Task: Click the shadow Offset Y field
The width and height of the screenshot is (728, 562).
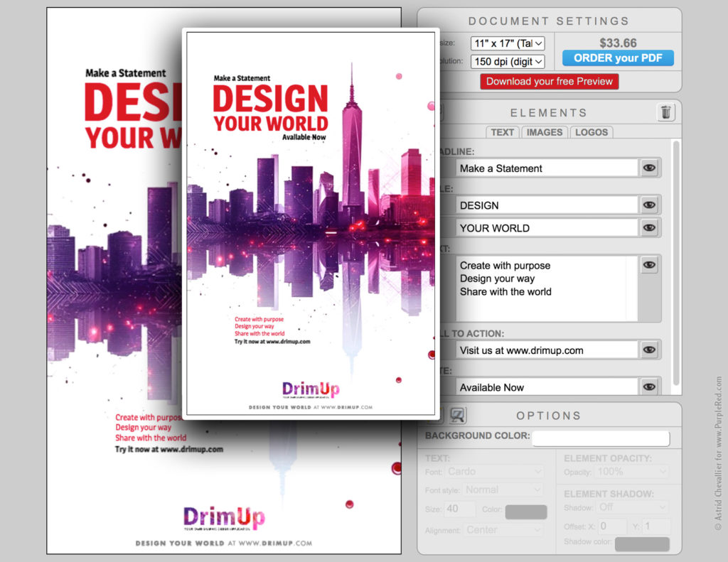Action: pos(656,526)
